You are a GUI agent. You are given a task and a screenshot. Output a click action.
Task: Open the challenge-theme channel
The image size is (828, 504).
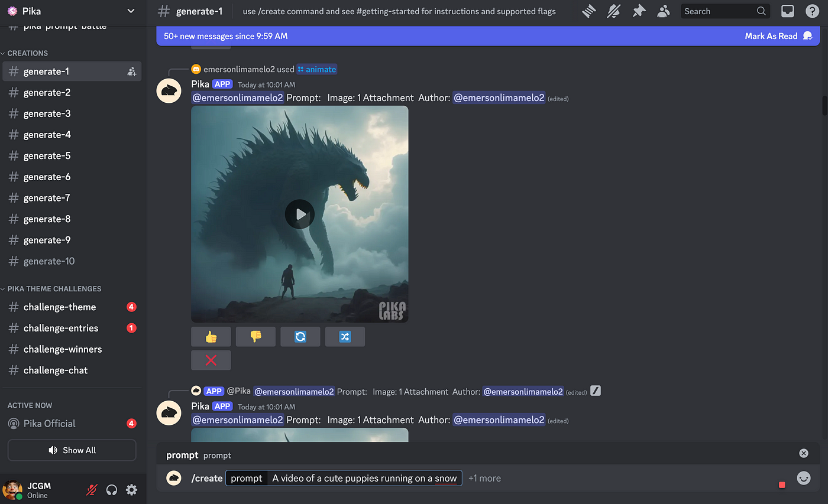pos(72,307)
